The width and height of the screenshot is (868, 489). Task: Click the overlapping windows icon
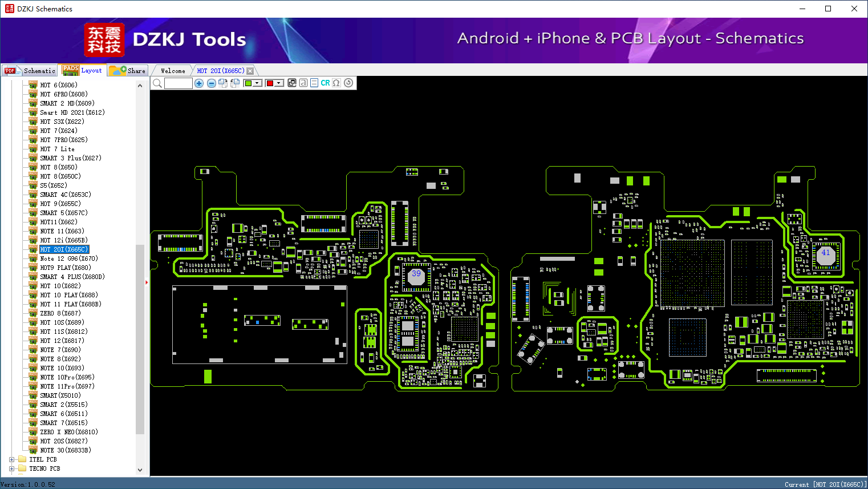point(292,83)
